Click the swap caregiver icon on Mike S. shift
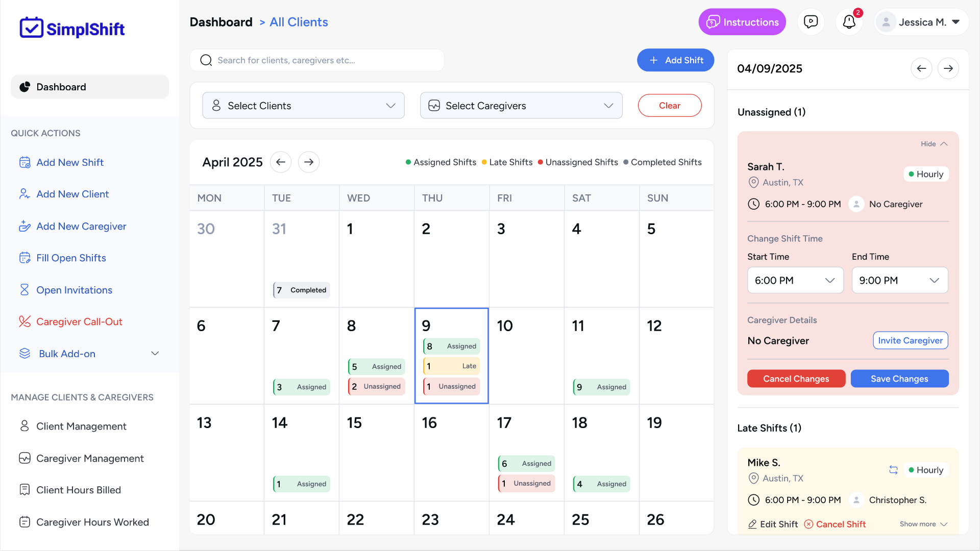Screen dimensions: 980x551 click(893, 470)
